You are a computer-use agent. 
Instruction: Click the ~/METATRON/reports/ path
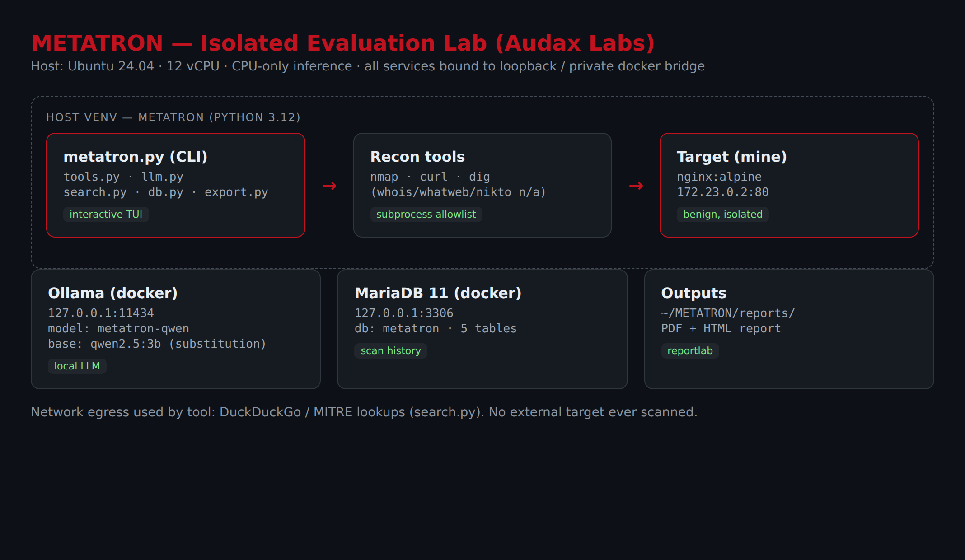click(728, 313)
